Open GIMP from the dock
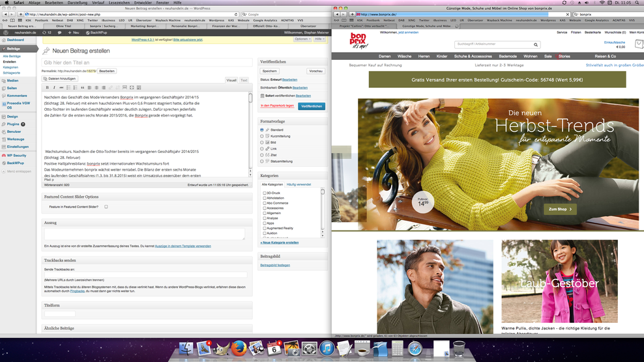 coord(221,348)
